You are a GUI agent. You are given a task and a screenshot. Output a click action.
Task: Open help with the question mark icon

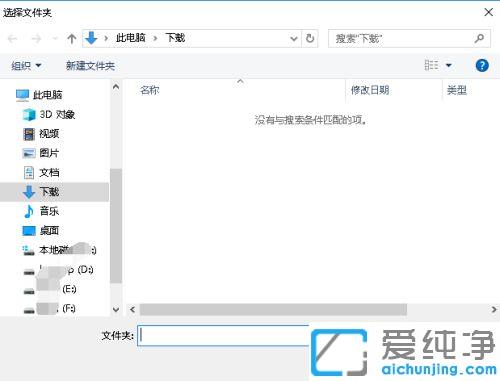(482, 65)
